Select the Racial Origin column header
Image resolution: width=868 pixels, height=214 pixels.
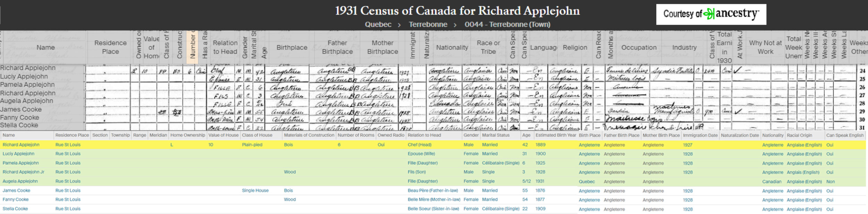click(799, 135)
